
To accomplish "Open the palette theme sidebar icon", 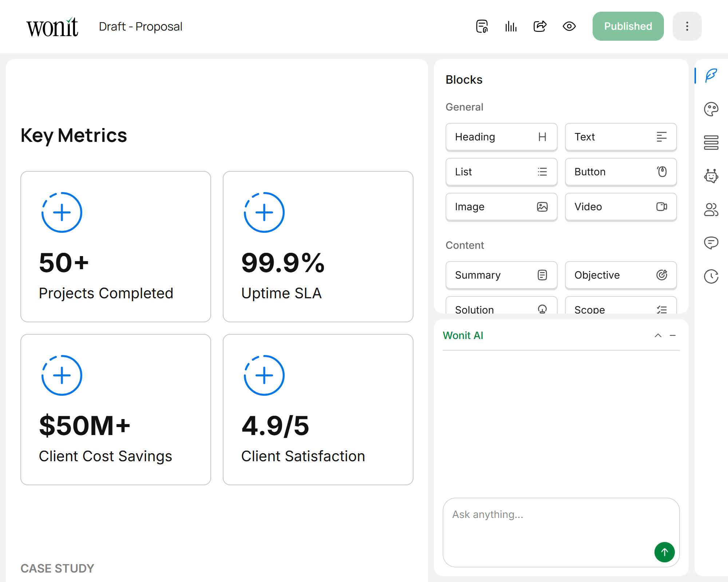I will (x=711, y=109).
